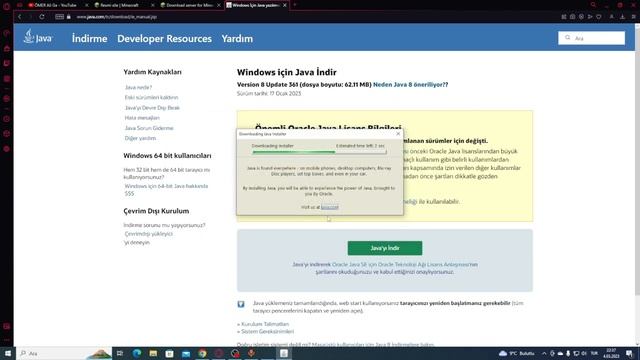Click the green Java'yı İndir button
The image size is (640, 360).
pyautogui.click(x=385, y=248)
